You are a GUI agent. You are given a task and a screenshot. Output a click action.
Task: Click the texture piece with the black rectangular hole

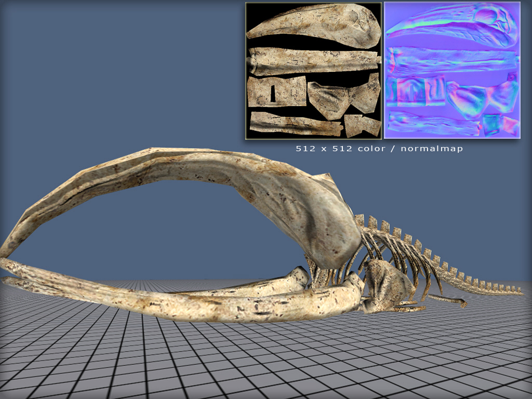click(275, 92)
